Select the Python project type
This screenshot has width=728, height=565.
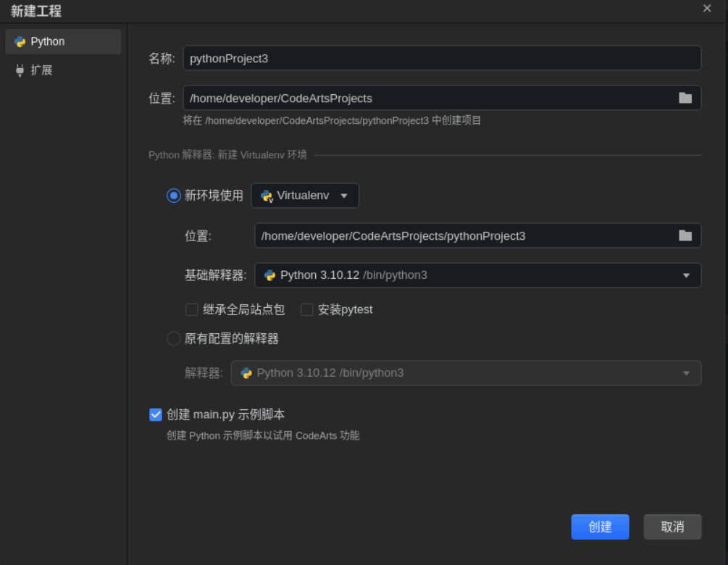63,42
